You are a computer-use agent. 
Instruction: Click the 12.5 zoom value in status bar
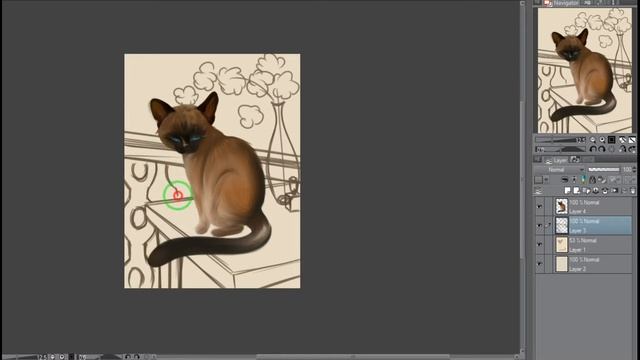coord(42,357)
